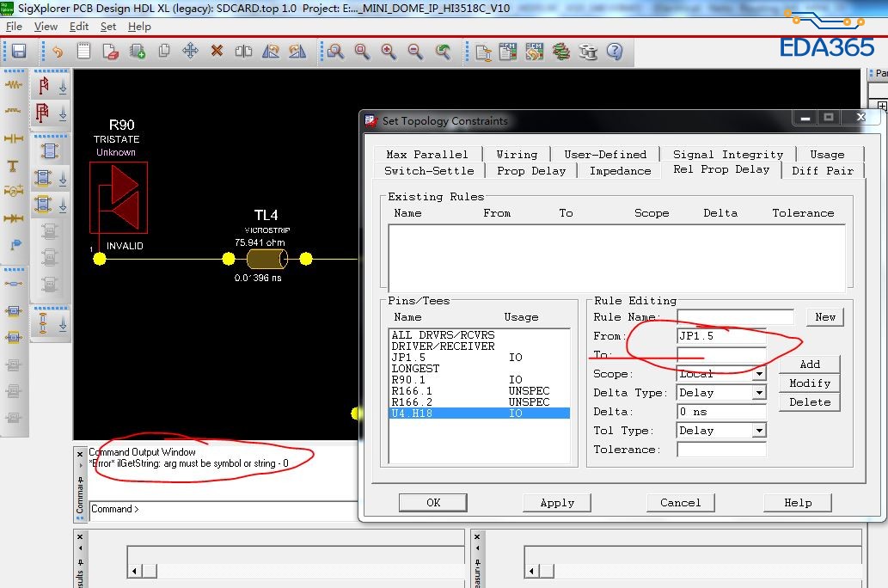The image size is (888, 588).
Task: Click the Zoom In magnifier icon
Action: 389,52
